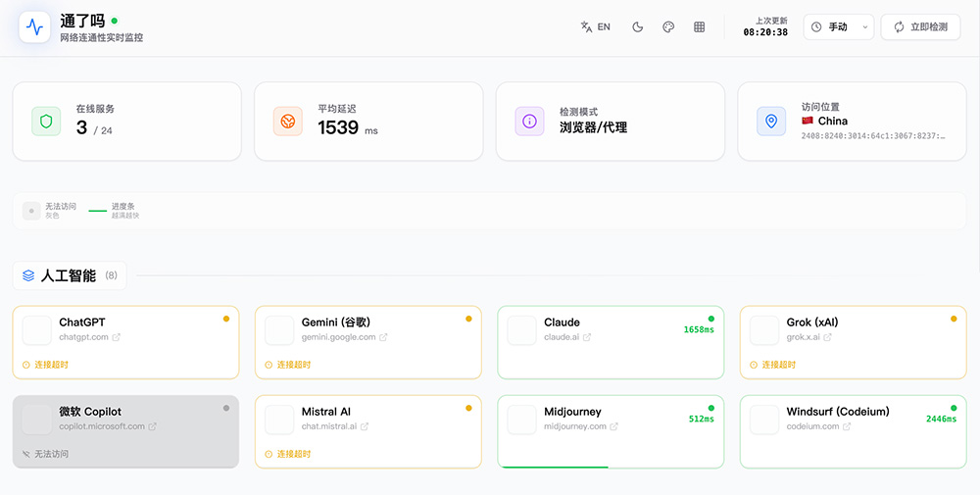Screen dimensions: 980x495
Task: Click the 2446ms latency value on Windsurf
Action: 941,420
